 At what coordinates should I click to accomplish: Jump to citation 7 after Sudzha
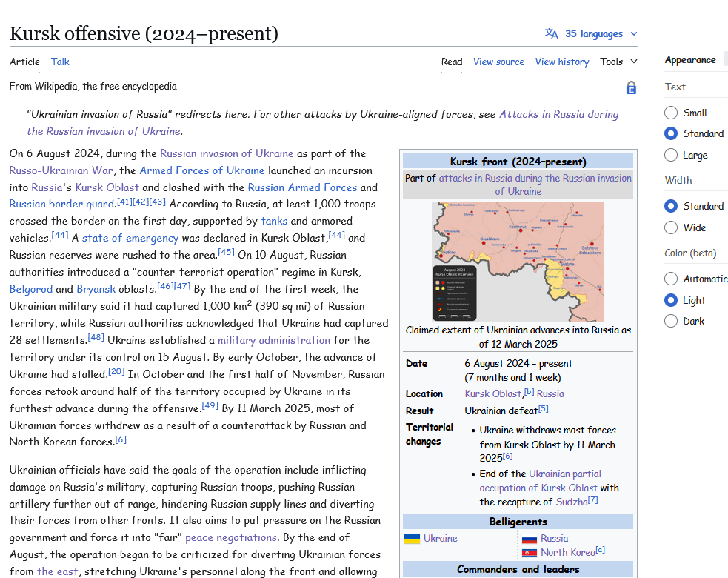(x=593, y=500)
